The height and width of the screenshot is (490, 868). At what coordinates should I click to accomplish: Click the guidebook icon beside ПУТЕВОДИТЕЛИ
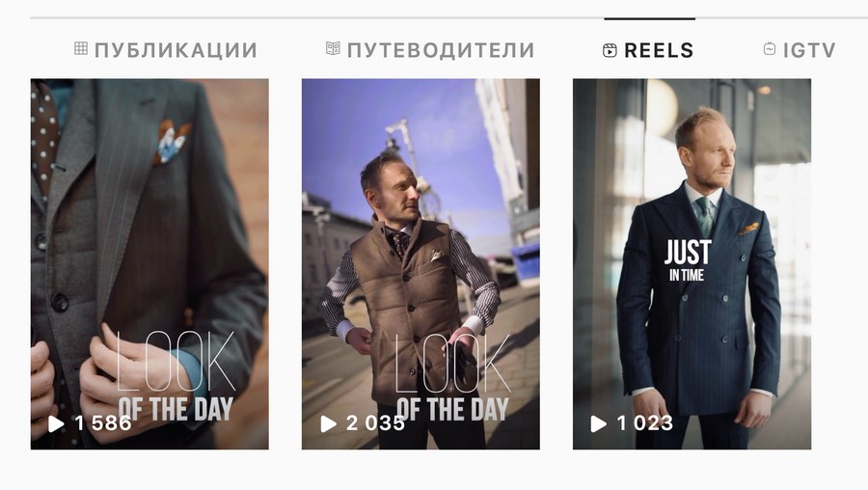coord(333,48)
